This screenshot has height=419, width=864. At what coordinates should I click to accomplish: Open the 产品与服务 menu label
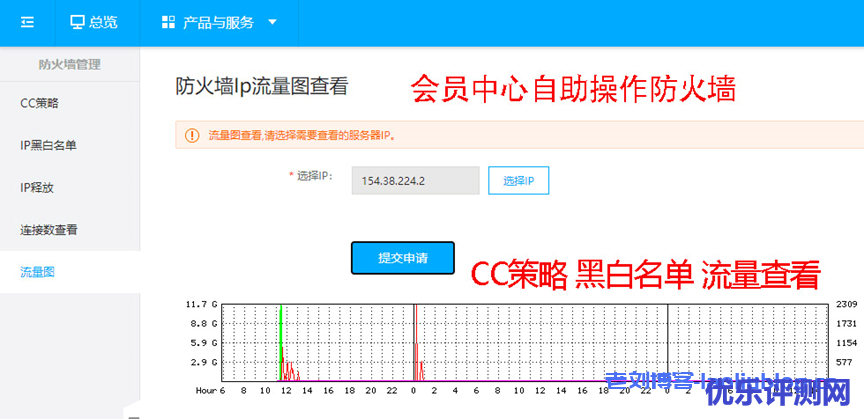coord(218,22)
